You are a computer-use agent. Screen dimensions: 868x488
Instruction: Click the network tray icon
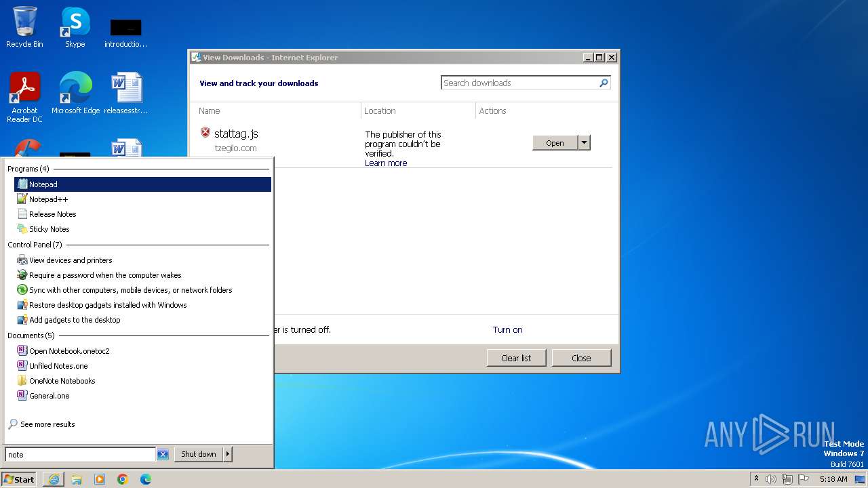(787, 479)
